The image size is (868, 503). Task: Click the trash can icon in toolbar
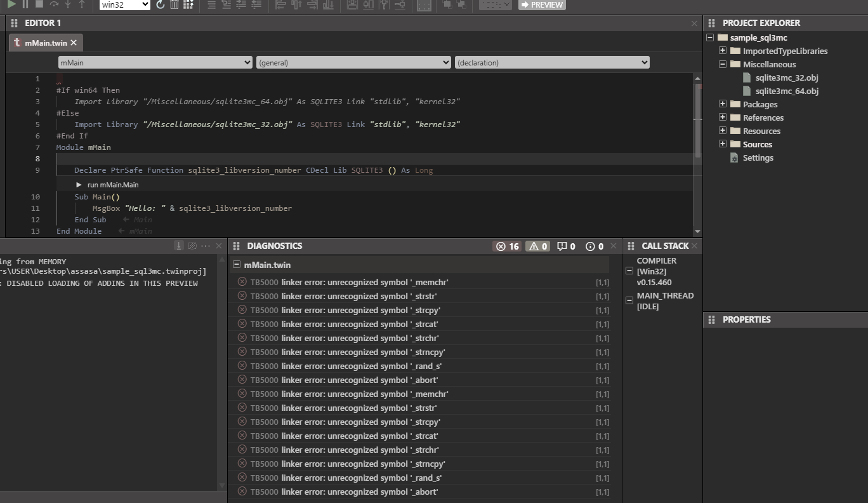tap(174, 5)
